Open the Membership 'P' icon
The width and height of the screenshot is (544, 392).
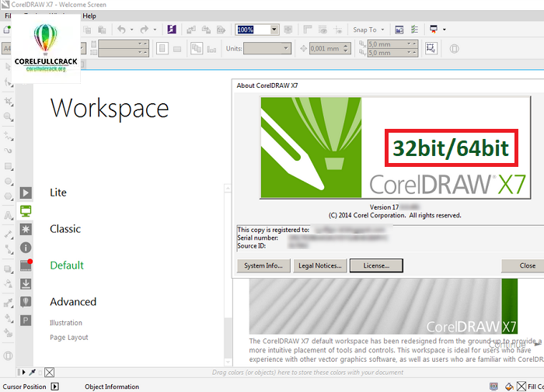pyautogui.click(x=26, y=321)
